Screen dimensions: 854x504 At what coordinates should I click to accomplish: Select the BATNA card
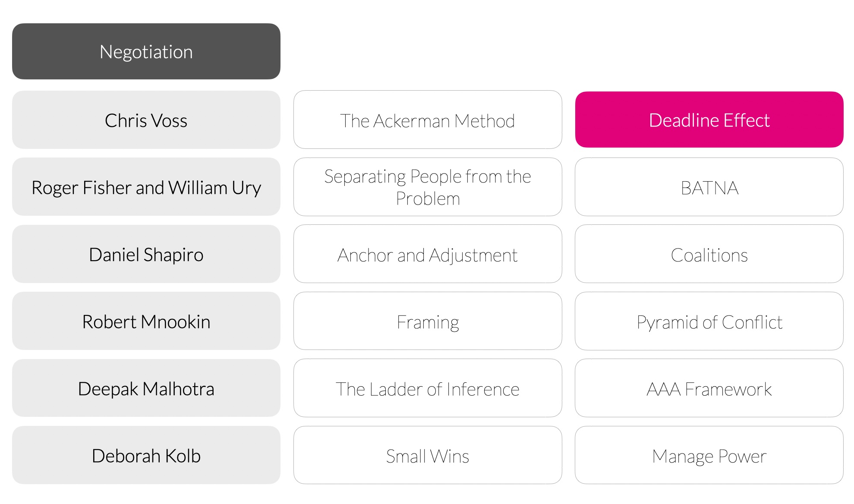coord(709,187)
